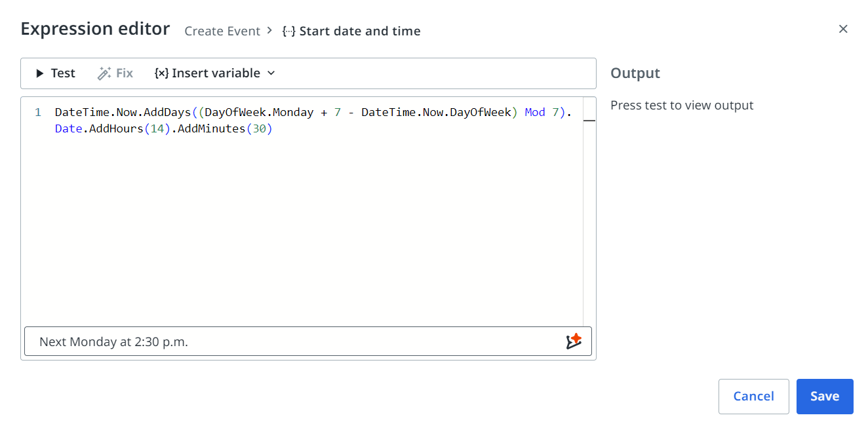Click the DayOfWeek.Monday token in code

[x=260, y=113]
